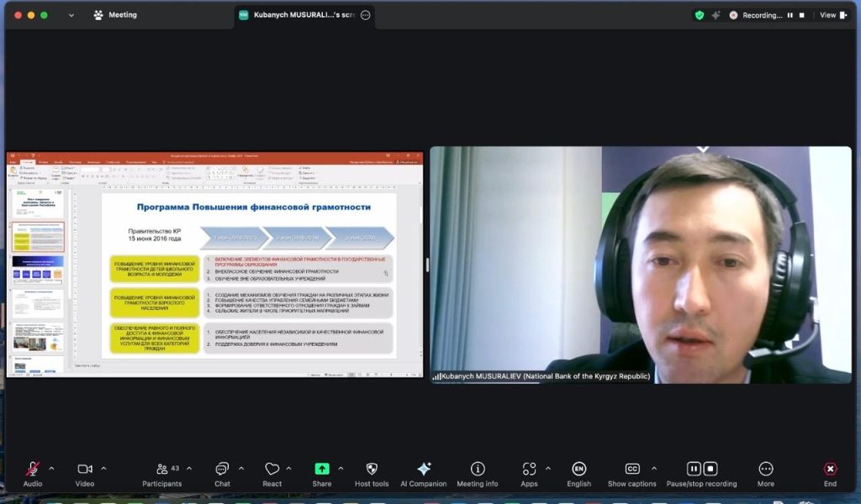Open the More options button
The image size is (861, 504).
click(x=765, y=470)
